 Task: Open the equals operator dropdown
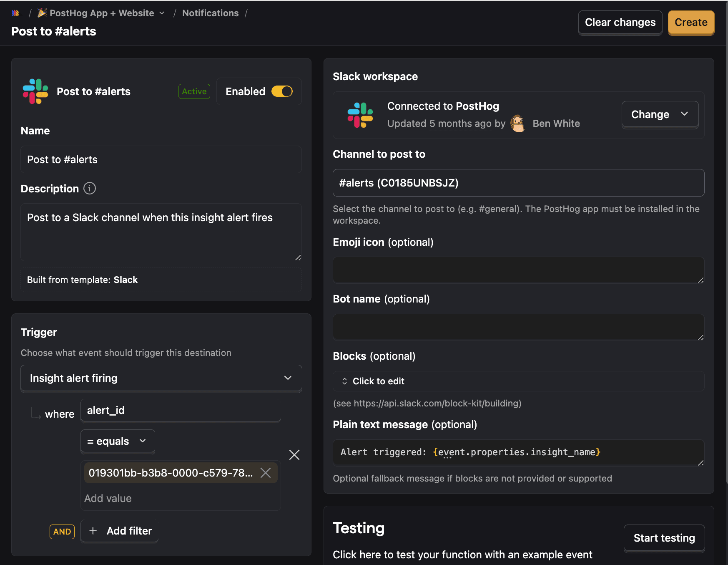(x=118, y=441)
